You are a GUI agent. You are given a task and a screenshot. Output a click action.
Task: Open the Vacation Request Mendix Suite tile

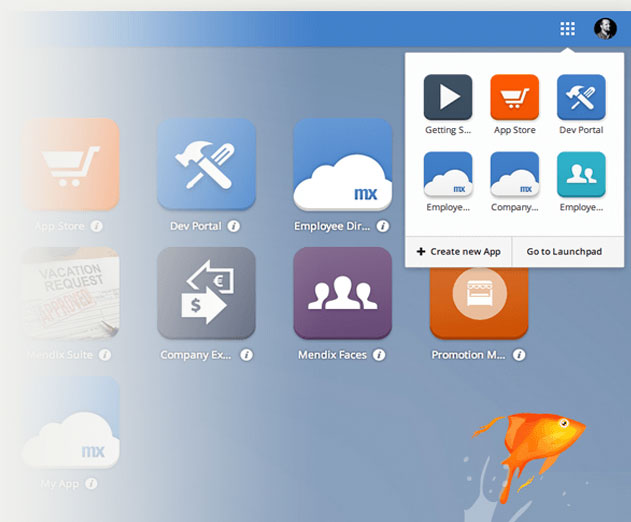point(70,293)
